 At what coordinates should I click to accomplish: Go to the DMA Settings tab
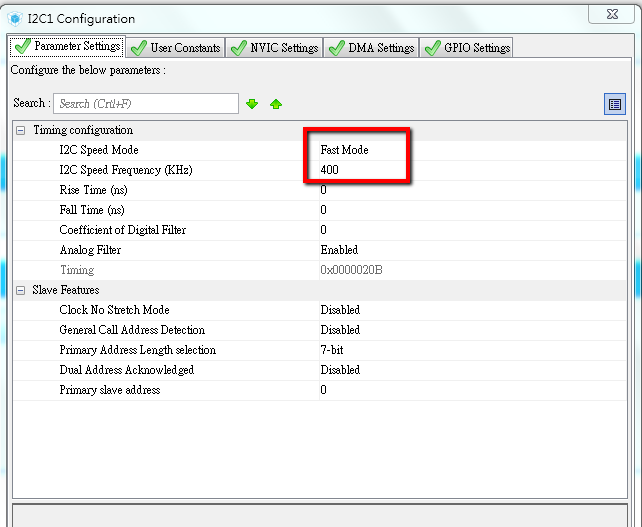pyautogui.click(x=371, y=48)
